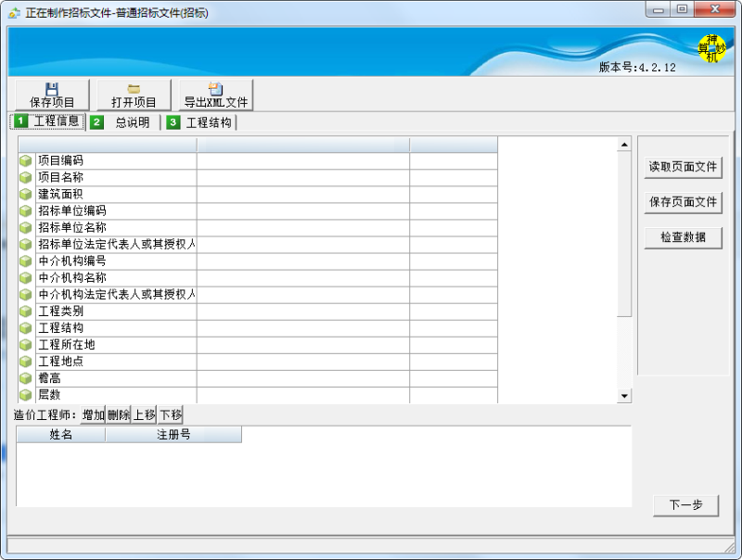Open a project with 打开项目 icon
This screenshot has height=560, width=742.
134,89
